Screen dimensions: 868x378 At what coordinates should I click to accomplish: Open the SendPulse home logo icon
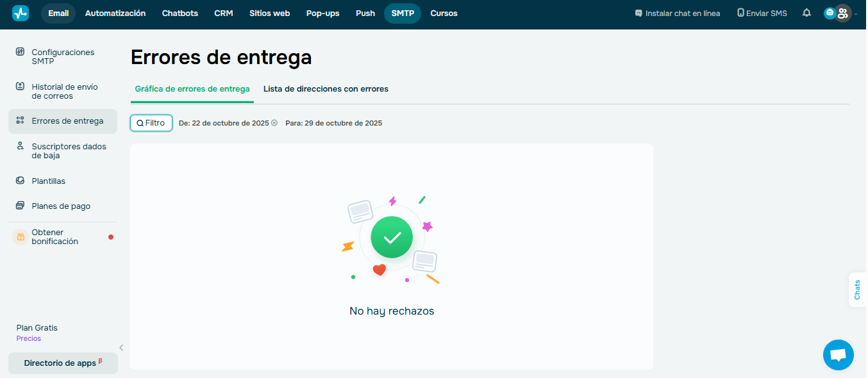pyautogui.click(x=19, y=13)
